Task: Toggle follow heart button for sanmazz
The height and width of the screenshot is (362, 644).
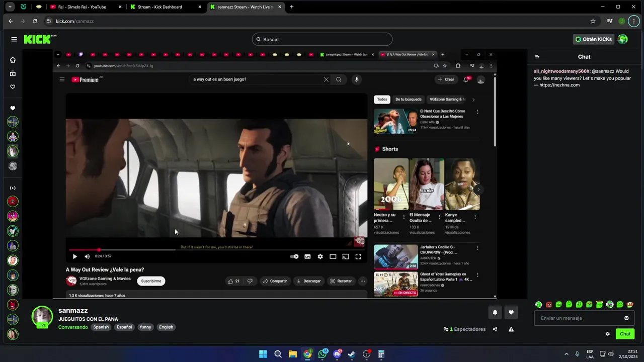Action: [x=511, y=312]
